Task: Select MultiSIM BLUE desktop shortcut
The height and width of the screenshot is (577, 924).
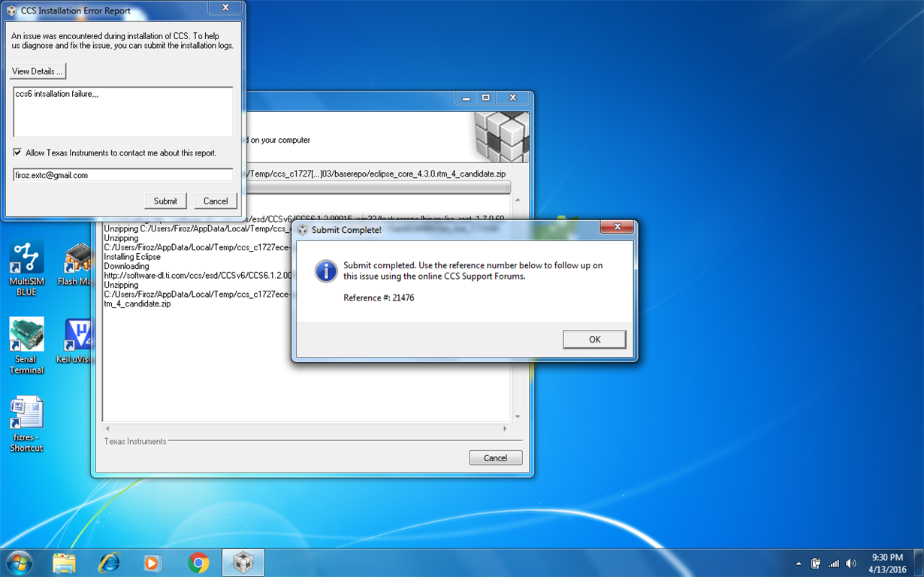Action: click(26, 269)
